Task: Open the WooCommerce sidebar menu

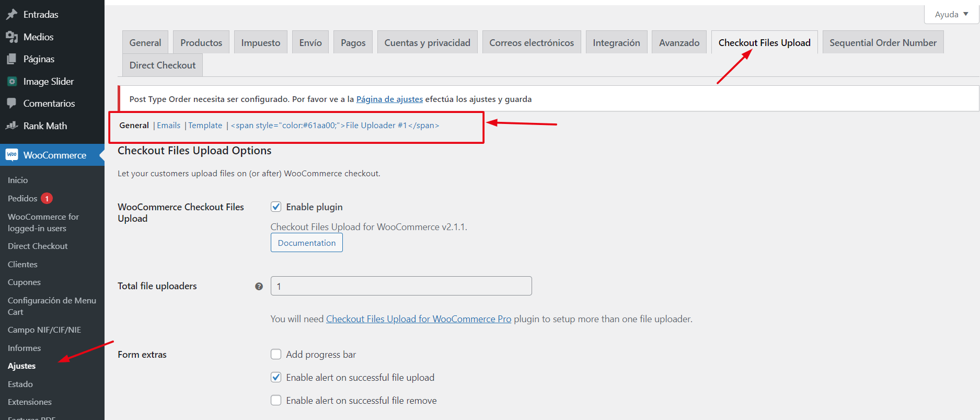Action: [52, 155]
